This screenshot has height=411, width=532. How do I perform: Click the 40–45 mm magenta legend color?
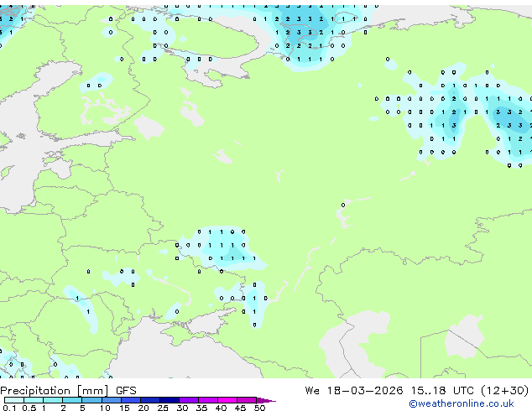coord(227,400)
